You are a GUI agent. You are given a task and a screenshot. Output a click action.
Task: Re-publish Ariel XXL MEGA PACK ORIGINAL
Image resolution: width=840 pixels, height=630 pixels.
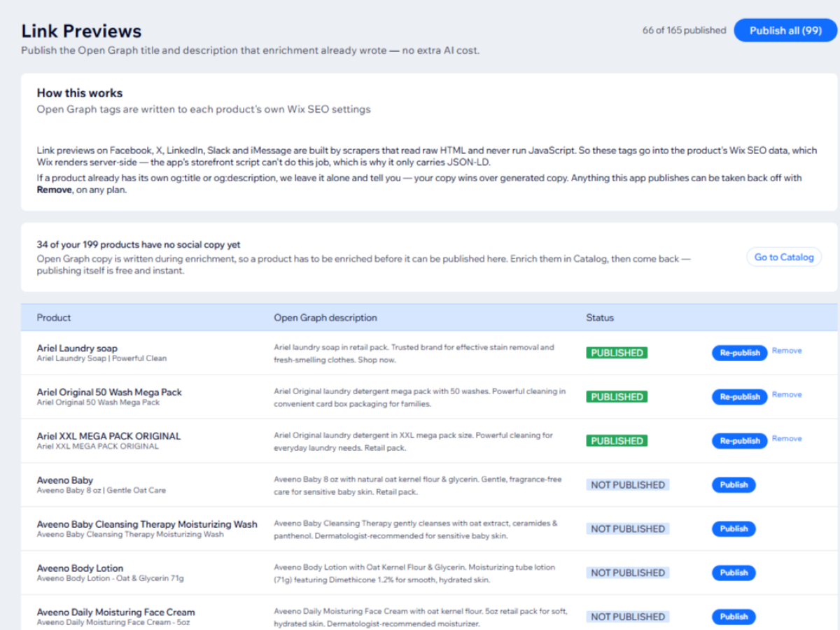(x=740, y=441)
